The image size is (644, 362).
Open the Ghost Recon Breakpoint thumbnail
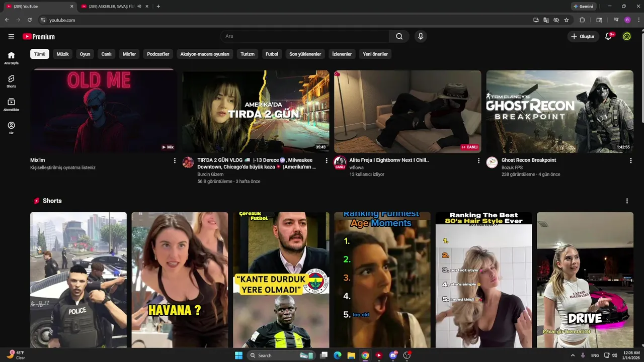click(559, 111)
